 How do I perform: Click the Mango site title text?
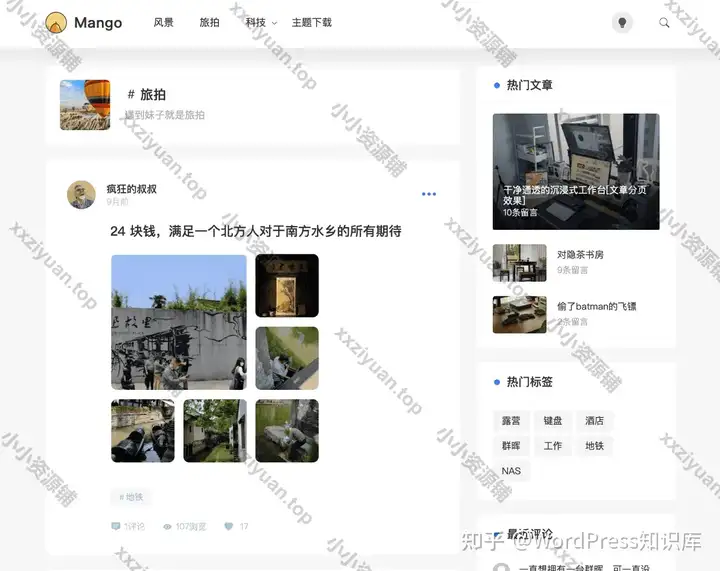point(98,22)
